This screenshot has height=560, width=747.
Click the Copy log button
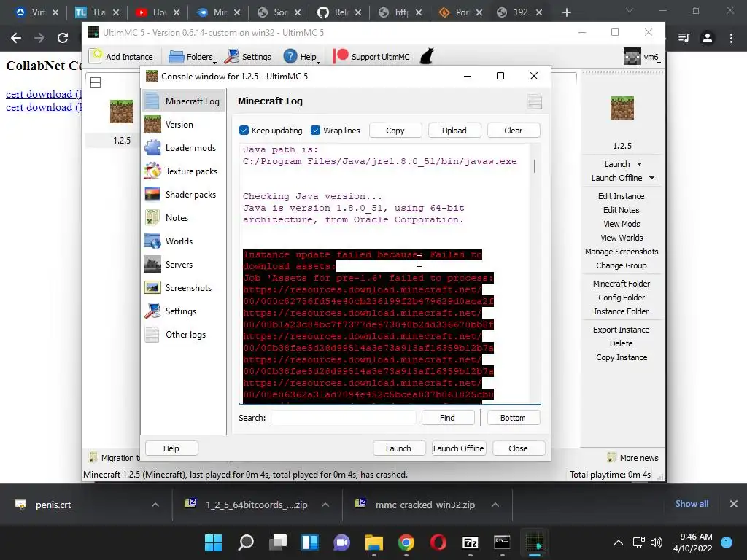(x=395, y=130)
